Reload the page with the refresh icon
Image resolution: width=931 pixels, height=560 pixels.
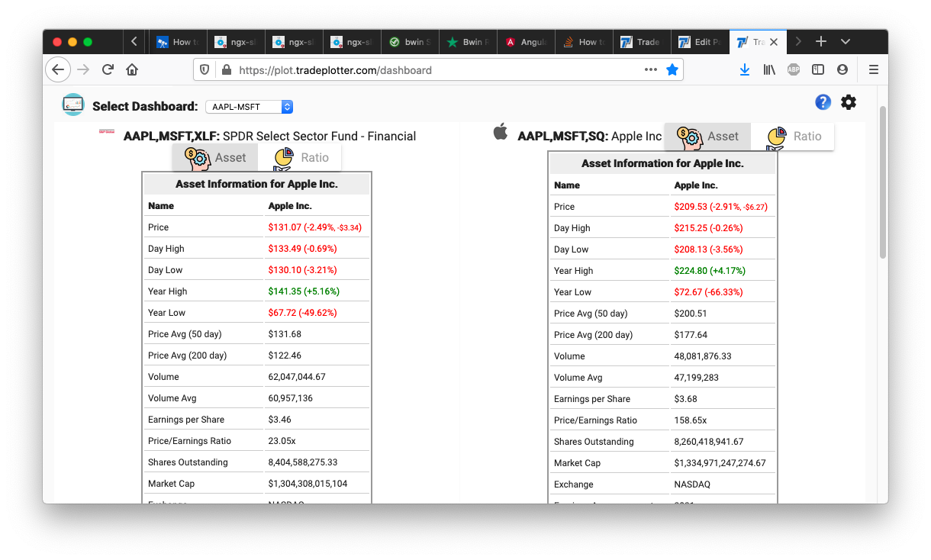108,69
